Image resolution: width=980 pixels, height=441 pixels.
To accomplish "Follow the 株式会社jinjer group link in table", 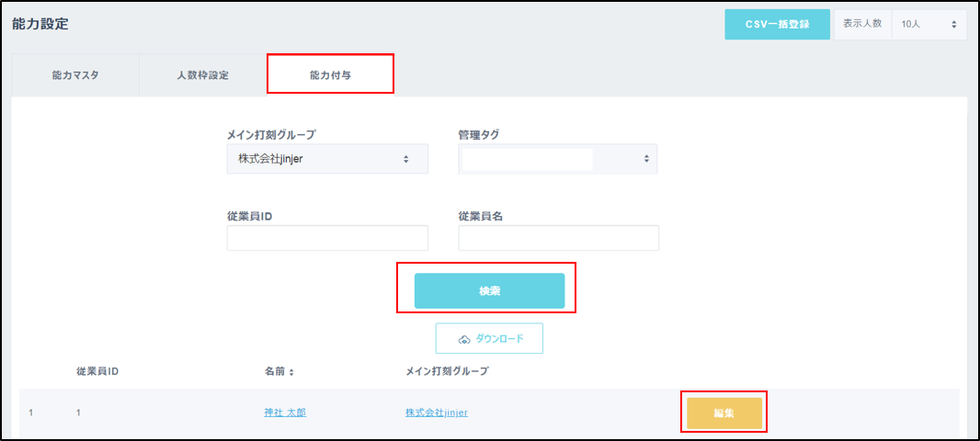I will click(436, 413).
